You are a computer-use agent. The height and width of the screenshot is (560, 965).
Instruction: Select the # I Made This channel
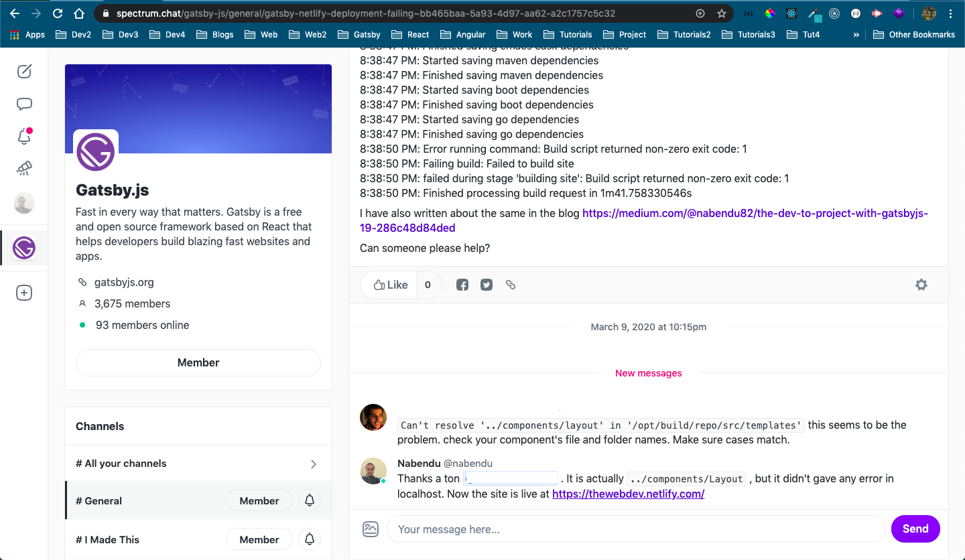(x=198, y=539)
